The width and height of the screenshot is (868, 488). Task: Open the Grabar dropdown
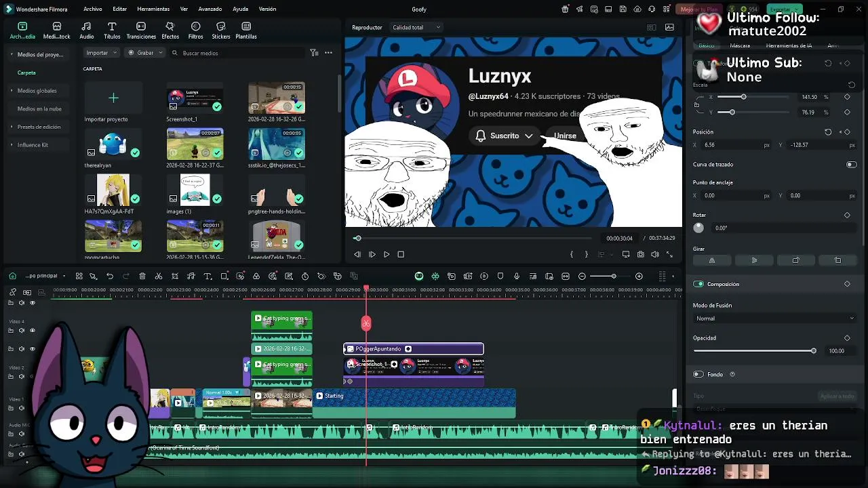[x=146, y=53]
